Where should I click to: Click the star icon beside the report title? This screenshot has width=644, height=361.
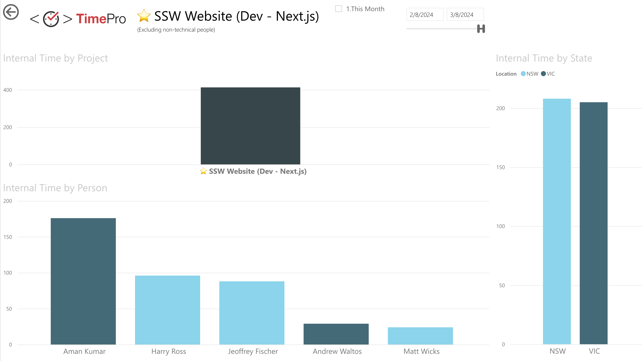coord(144,16)
